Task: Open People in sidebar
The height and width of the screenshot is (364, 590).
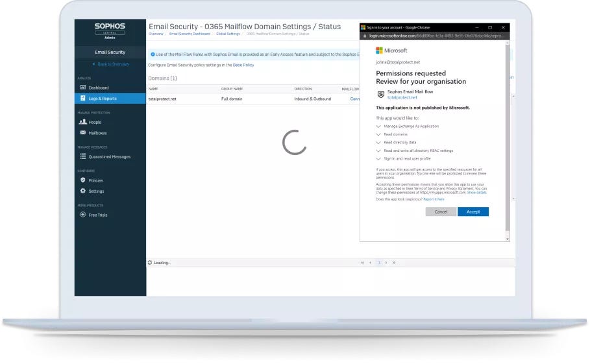Action: click(95, 122)
